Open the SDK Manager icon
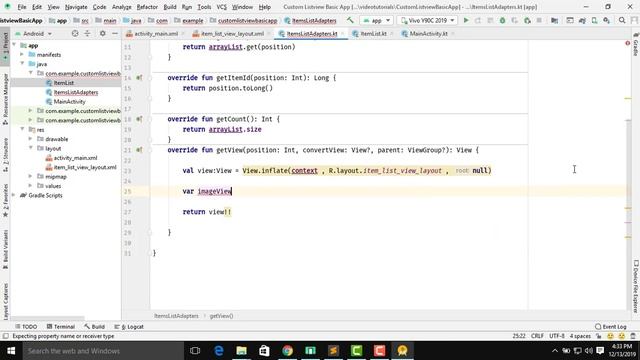This screenshot has height=360, width=640. click(x=607, y=20)
